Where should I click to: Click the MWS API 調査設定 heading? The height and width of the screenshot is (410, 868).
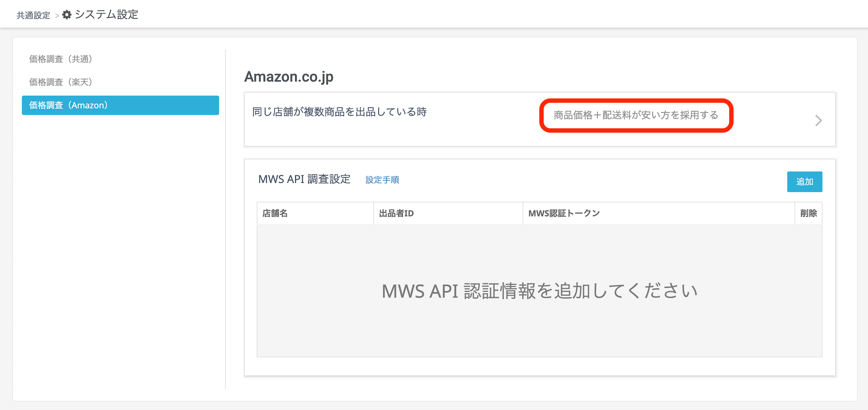tap(304, 179)
